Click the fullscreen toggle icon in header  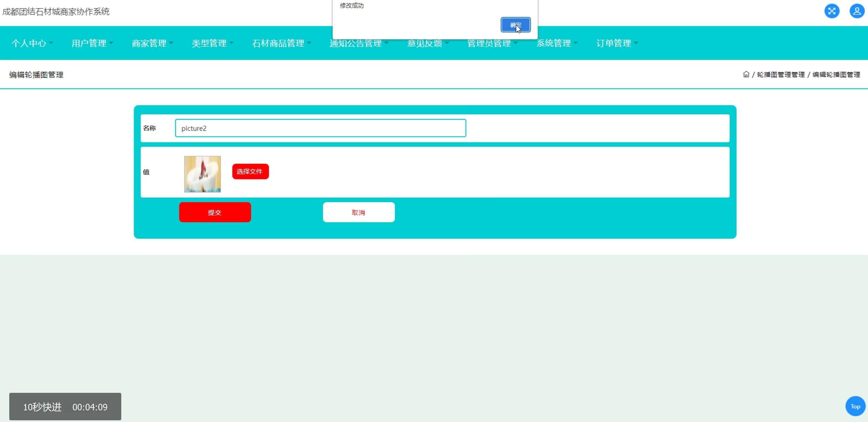[832, 11]
